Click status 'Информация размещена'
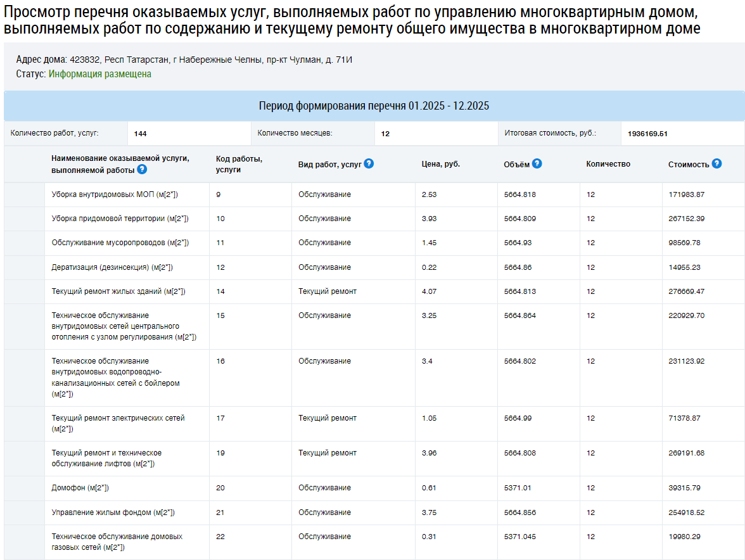The image size is (745, 560). pyautogui.click(x=100, y=73)
